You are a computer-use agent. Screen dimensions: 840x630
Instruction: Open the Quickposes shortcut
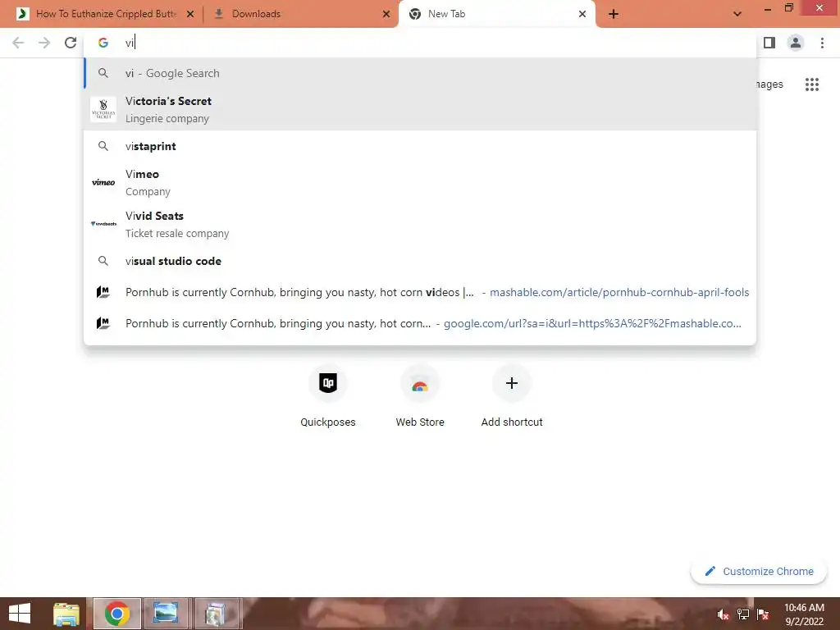(328, 398)
